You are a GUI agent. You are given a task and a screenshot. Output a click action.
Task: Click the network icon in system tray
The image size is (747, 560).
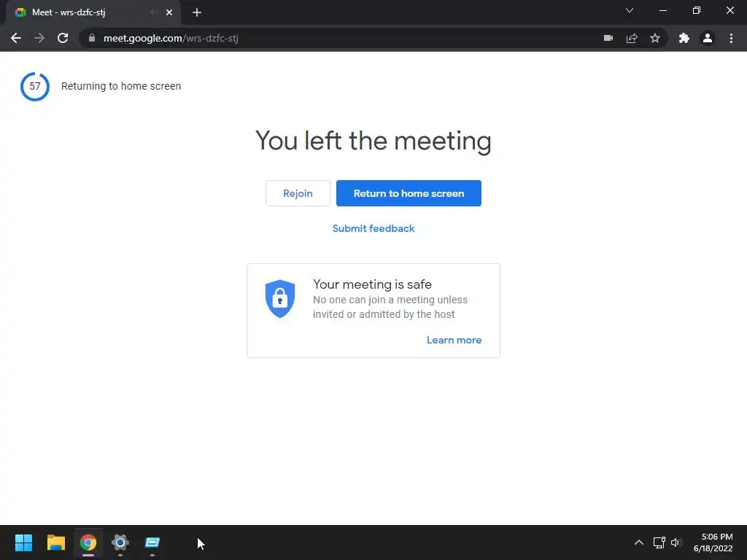659,542
